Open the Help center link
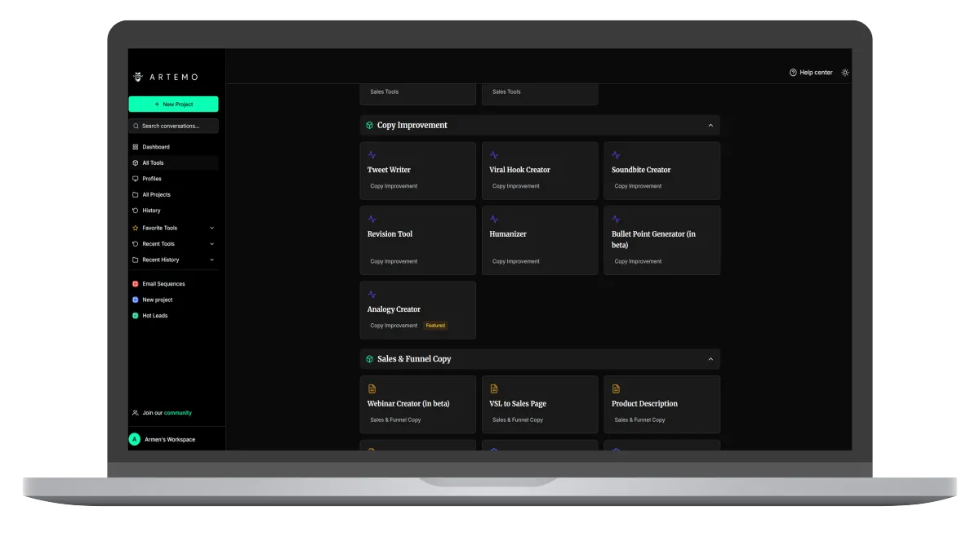Screen dimensions: 980x533 pos(811,73)
